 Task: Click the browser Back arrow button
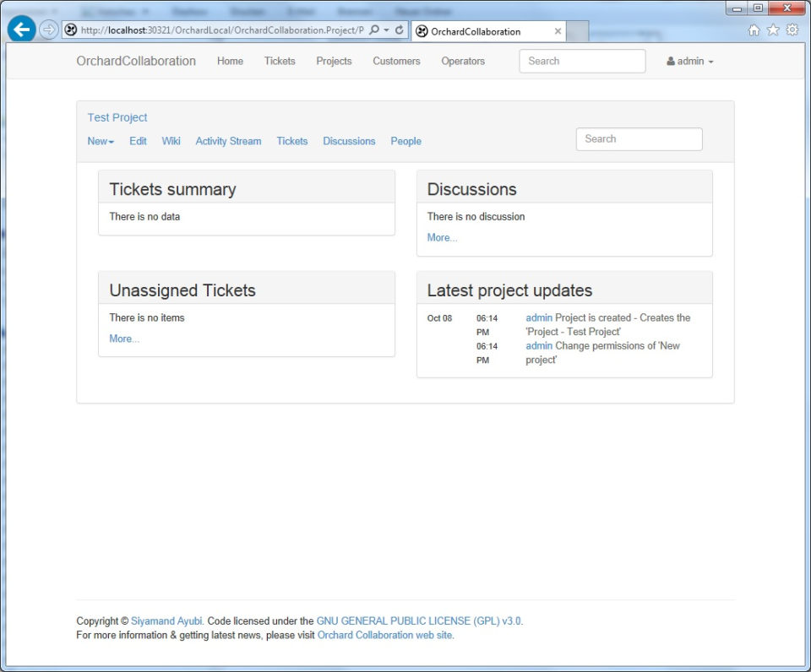[22, 30]
